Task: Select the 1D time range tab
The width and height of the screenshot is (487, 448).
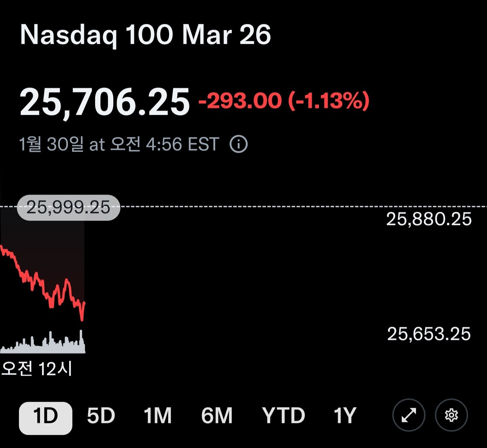Action: [x=45, y=416]
